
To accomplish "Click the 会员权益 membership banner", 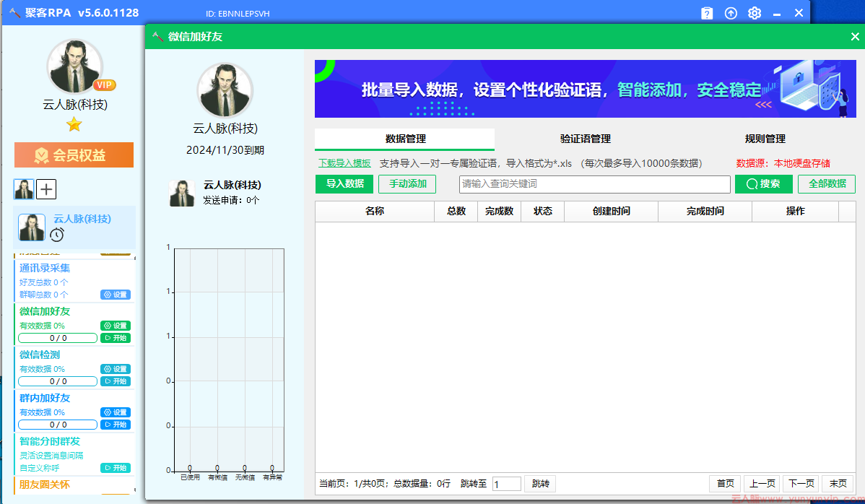I will [x=74, y=155].
